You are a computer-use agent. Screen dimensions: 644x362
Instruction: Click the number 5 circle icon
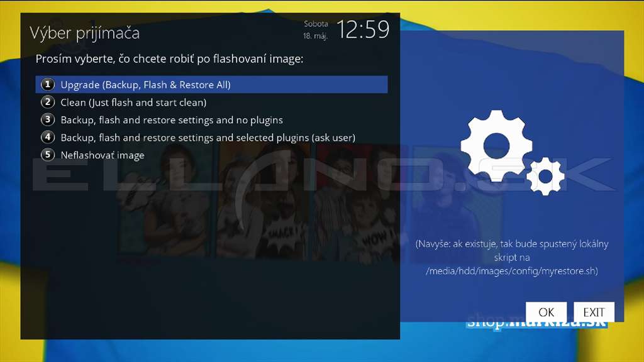pyautogui.click(x=48, y=155)
